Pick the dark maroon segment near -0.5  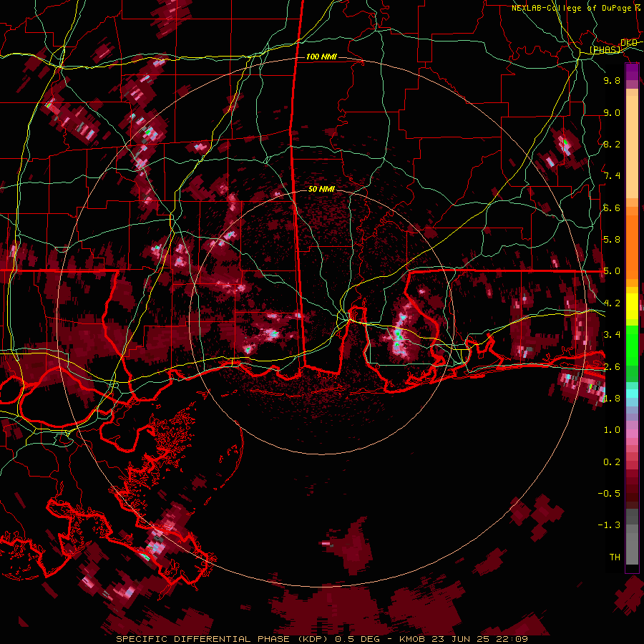pyautogui.click(x=632, y=494)
